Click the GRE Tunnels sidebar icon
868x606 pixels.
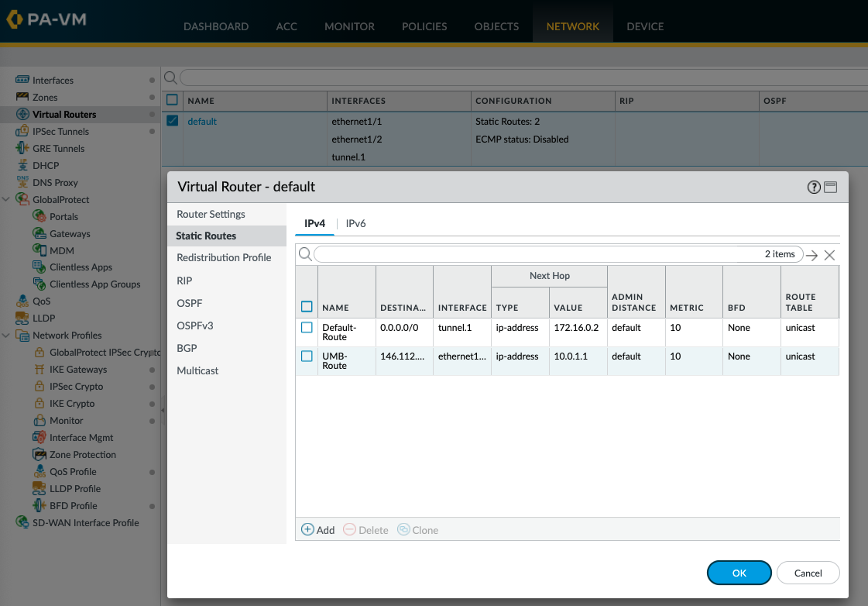(22, 148)
